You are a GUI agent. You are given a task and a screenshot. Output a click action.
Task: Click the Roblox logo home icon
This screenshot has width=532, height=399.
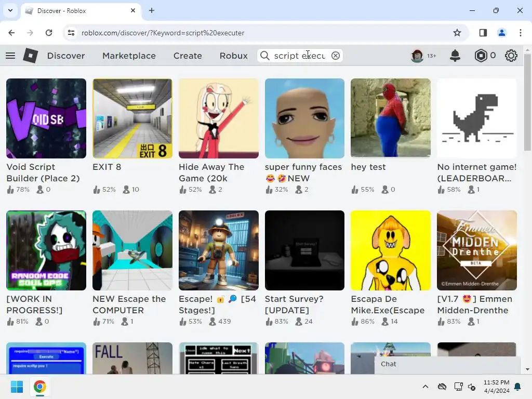pos(30,56)
